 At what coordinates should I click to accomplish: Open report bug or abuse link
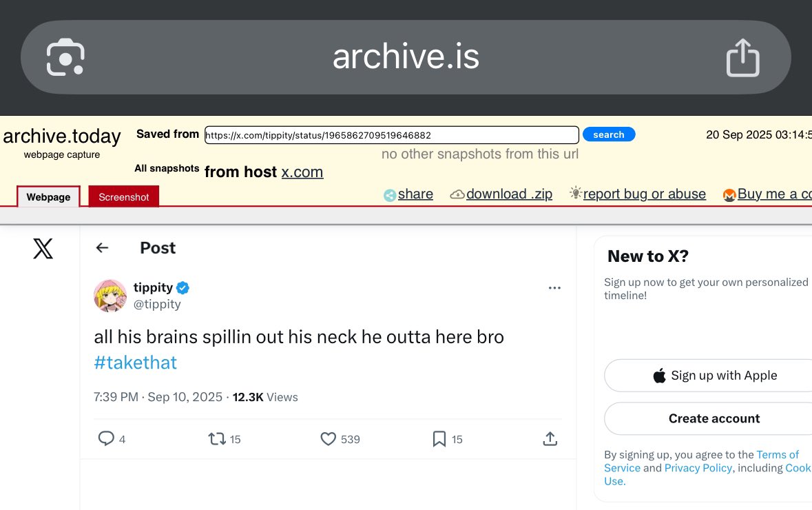point(644,194)
